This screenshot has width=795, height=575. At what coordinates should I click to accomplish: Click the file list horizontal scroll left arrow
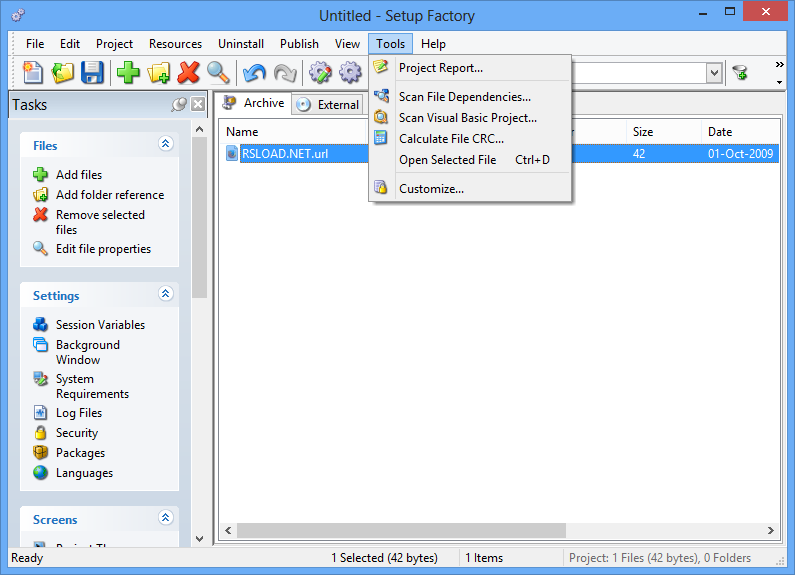click(228, 530)
